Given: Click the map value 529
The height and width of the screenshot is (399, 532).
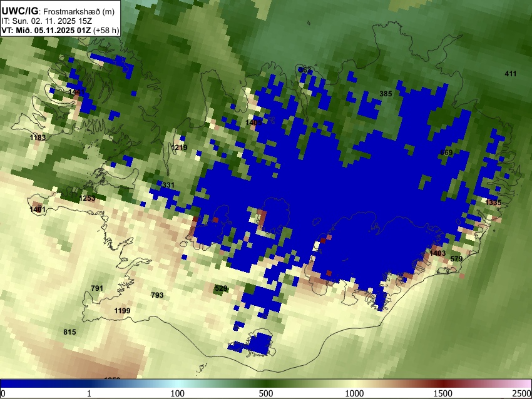Looking at the screenshot, I should pos(221,288).
